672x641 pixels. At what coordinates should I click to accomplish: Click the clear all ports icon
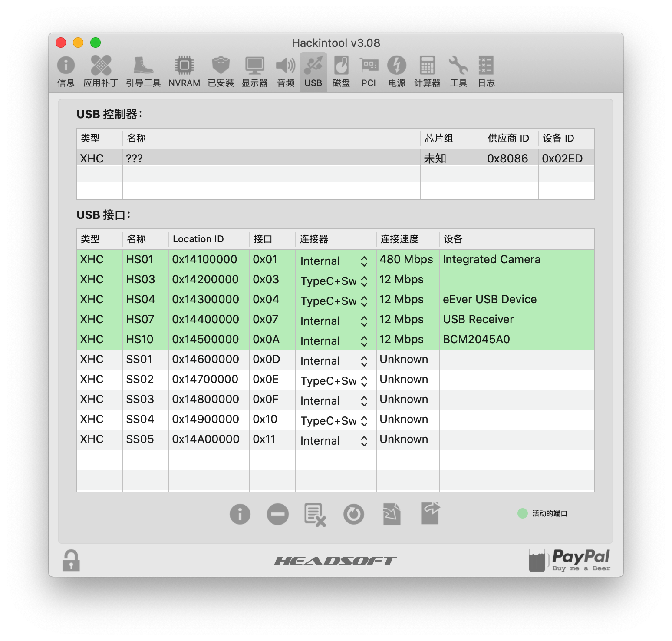click(315, 515)
